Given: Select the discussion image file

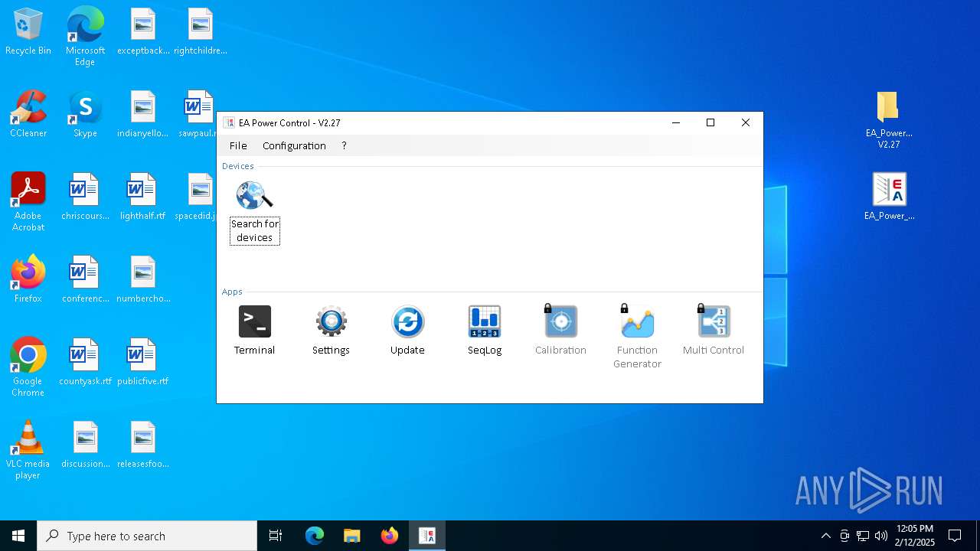Looking at the screenshot, I should (x=85, y=445).
